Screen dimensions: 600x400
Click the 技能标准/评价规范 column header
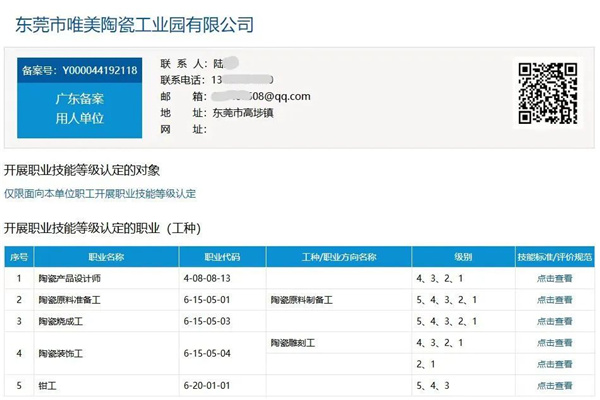(x=555, y=257)
